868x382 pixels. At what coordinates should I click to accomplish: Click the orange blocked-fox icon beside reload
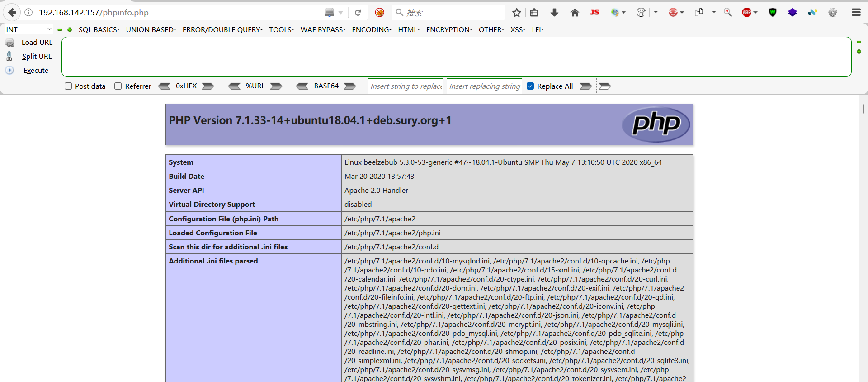coord(380,13)
